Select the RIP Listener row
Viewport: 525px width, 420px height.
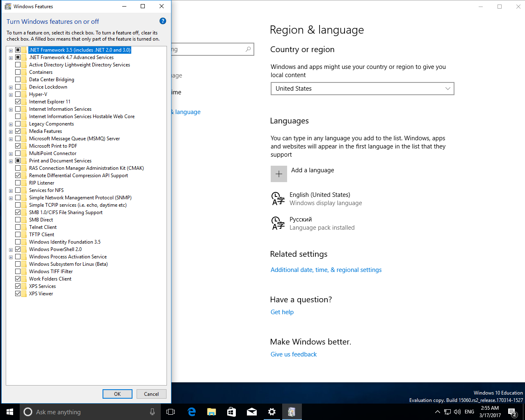click(x=41, y=183)
